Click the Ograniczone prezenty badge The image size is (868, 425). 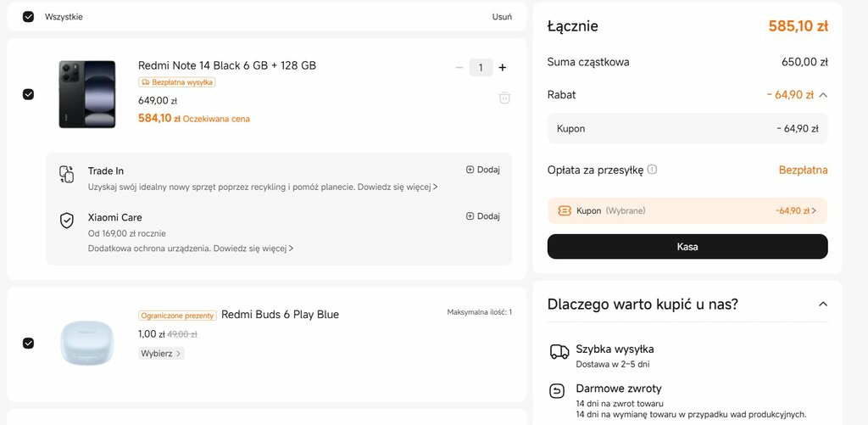[177, 316]
